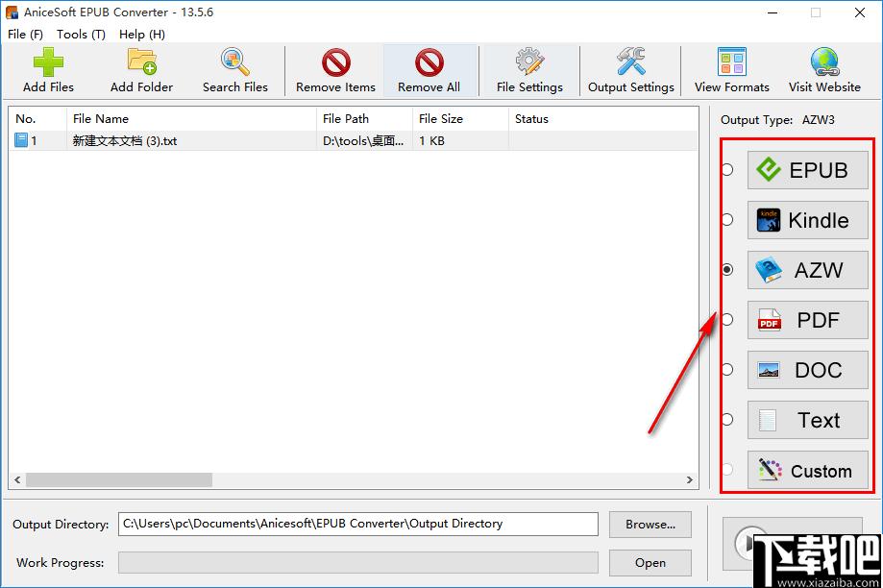
Task: Minimize the AniceSoft EPUB Converter window
Action: [773, 12]
